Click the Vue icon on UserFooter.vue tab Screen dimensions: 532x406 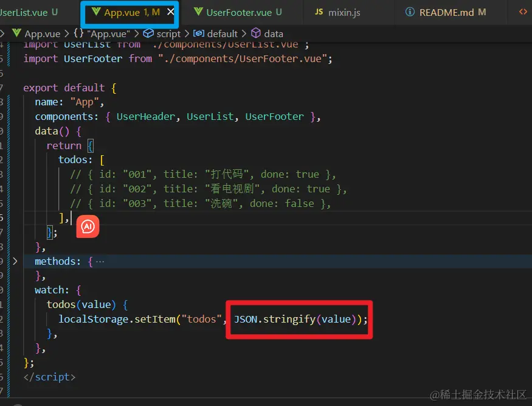pos(198,12)
